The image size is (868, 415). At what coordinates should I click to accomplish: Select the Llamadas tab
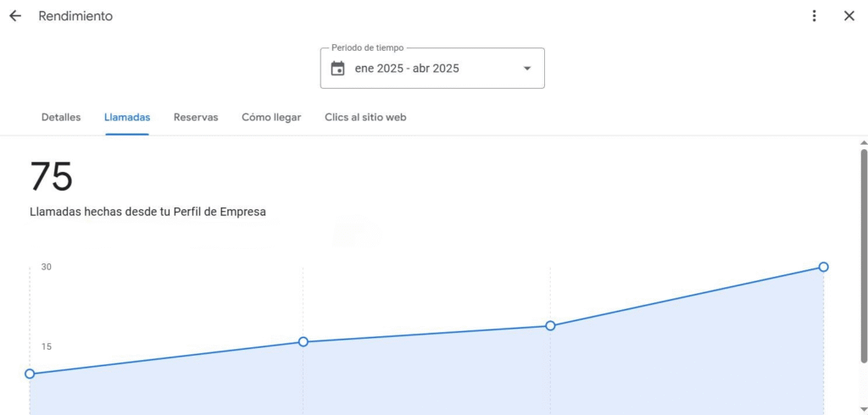pos(127,118)
